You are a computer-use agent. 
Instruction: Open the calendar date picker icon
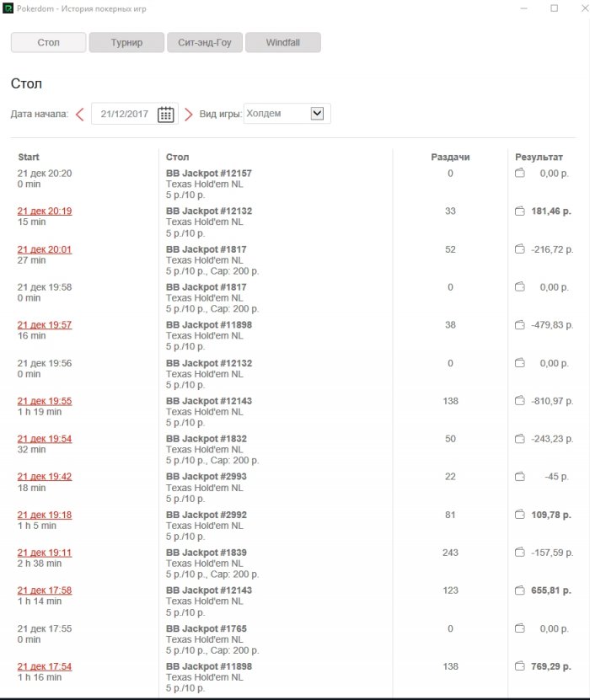pyautogui.click(x=166, y=114)
